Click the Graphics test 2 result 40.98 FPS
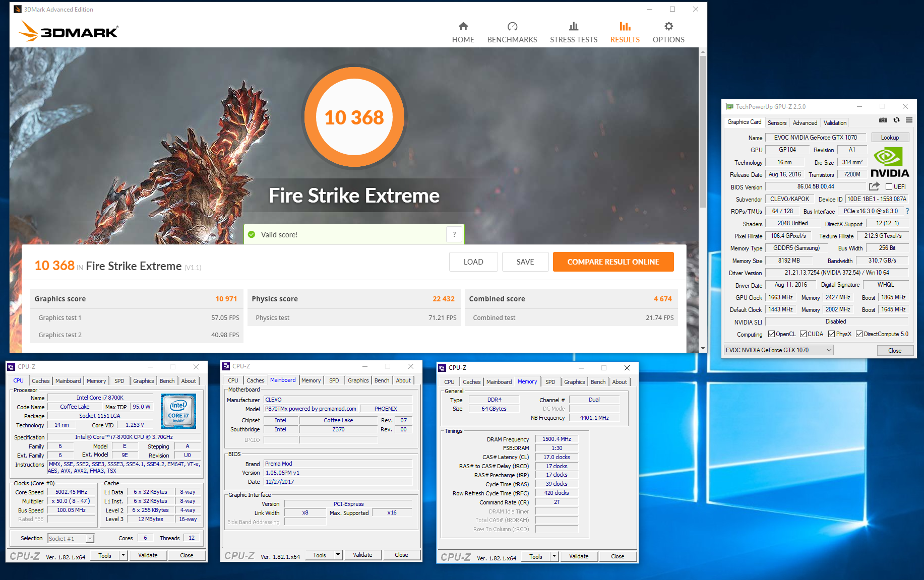Image resolution: width=924 pixels, height=580 pixels. pyautogui.click(x=225, y=335)
